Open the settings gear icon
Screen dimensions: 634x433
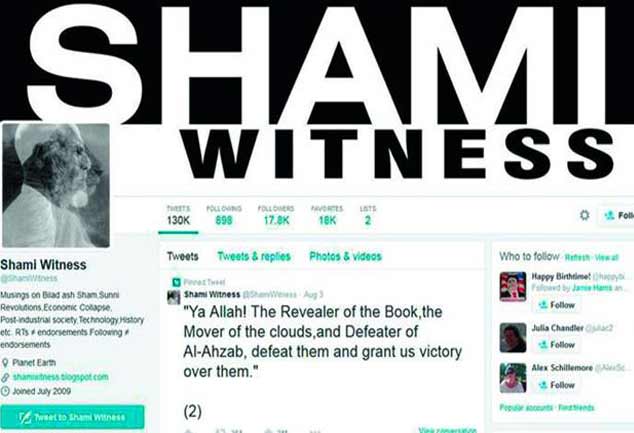coord(584,215)
